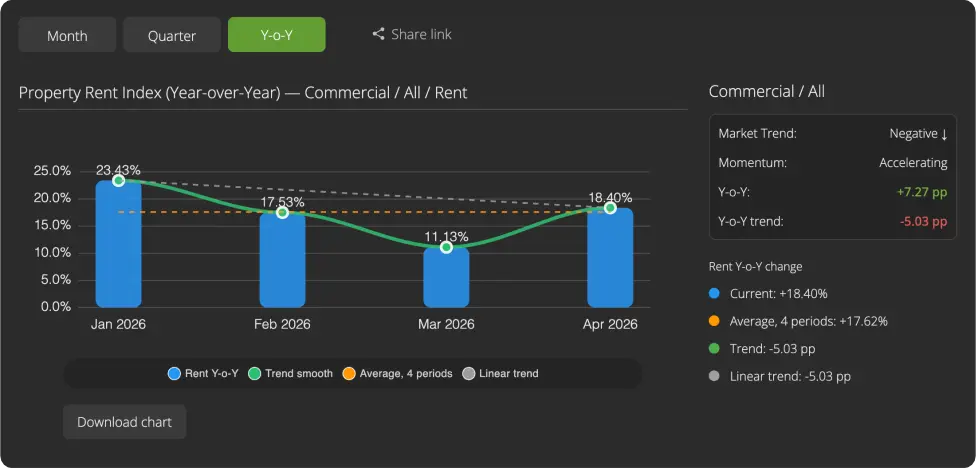Screen dimensions: 976x468
Task: Click the Accelerating momentum value
Action: click(913, 163)
